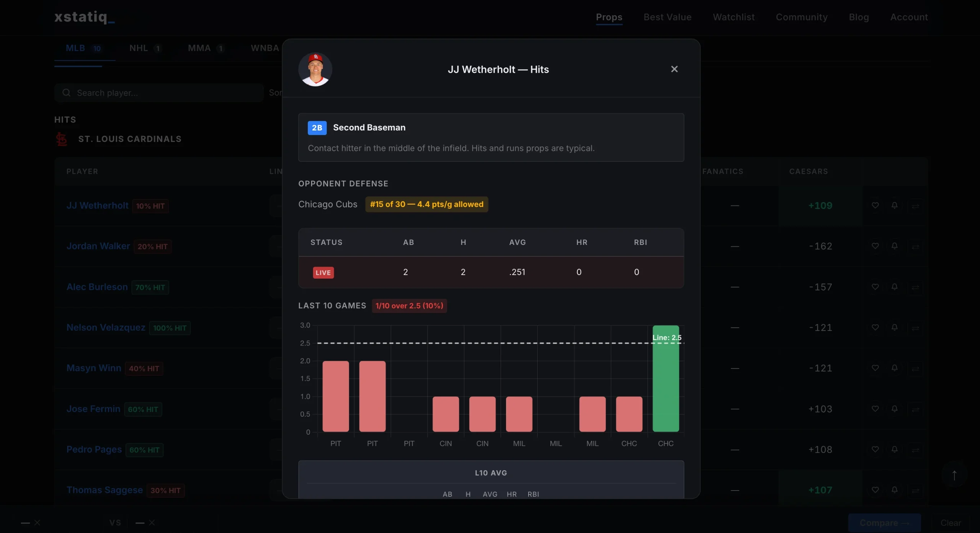The image size is (980, 533).
Task: Set alert bell for JJ Wetherholt
Action: coord(895,205)
